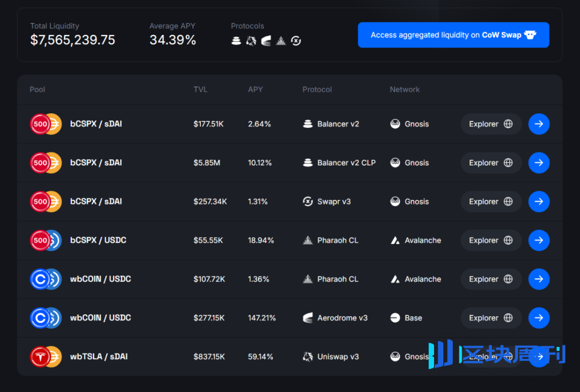580x392 pixels.
Task: Click token pair icon of Swapr v3 bCSPX / sDAI
Action: point(46,201)
